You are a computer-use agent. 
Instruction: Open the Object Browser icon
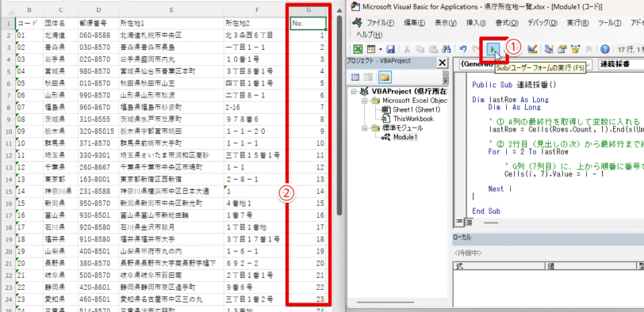(x=575, y=49)
